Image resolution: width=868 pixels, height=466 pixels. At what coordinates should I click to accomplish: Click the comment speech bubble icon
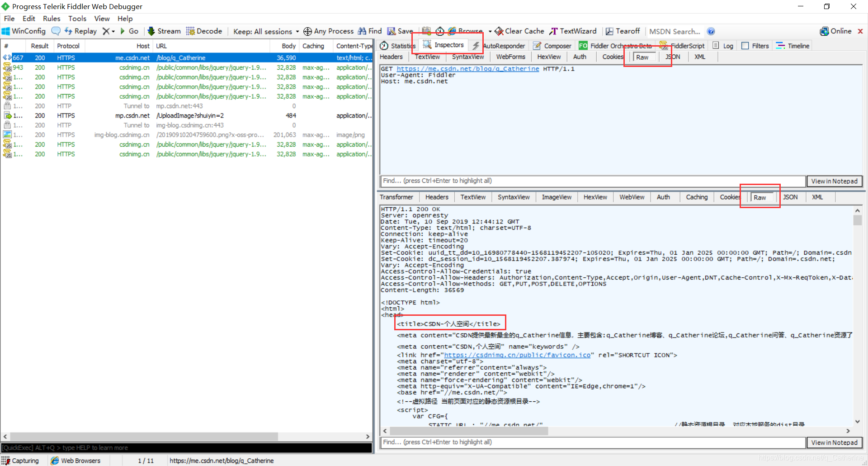[56, 31]
